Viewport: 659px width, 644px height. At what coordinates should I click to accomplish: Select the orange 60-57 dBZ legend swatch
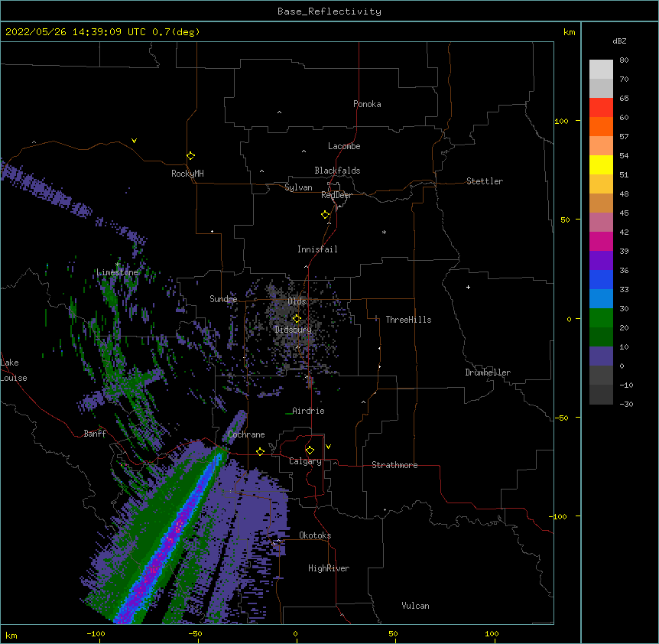601,127
